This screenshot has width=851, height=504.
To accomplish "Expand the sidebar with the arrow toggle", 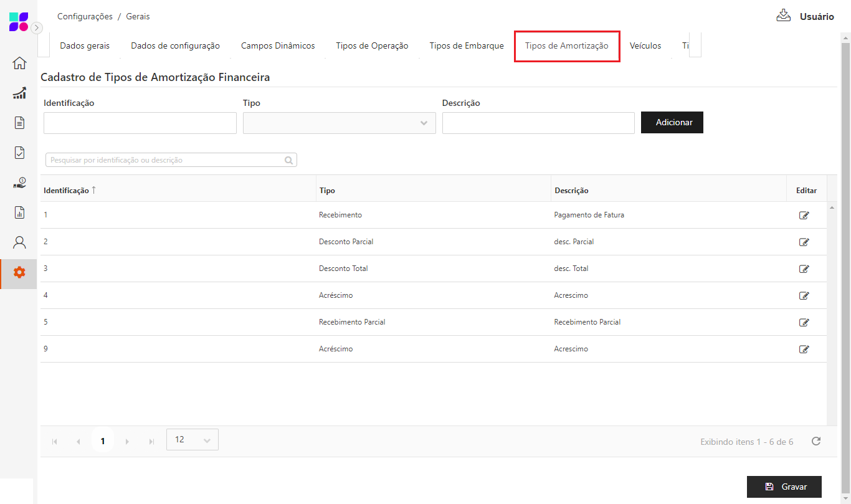I will coord(37,28).
